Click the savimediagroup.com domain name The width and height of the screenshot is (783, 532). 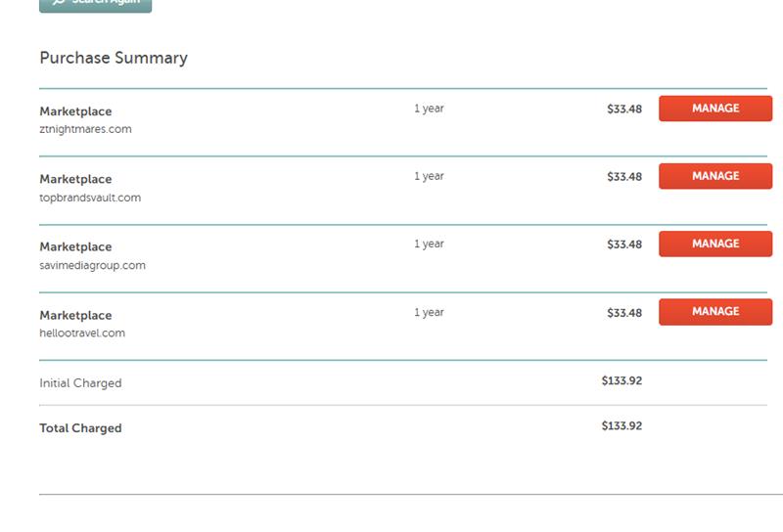92,265
